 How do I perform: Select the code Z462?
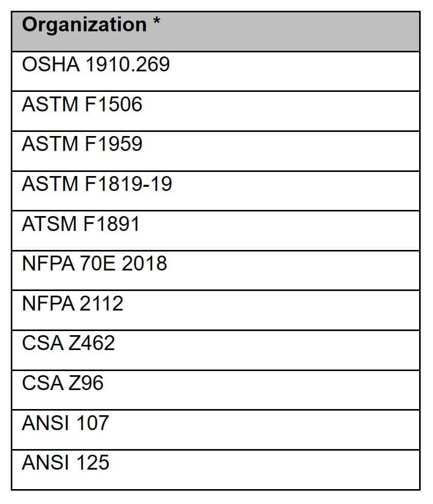(x=91, y=343)
